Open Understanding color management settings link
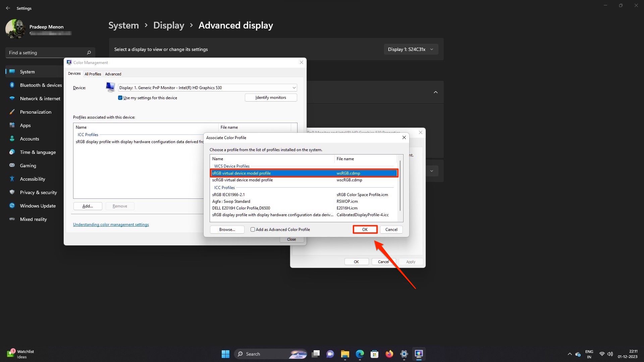Screen dimensions: 644x362 (x=111, y=224)
